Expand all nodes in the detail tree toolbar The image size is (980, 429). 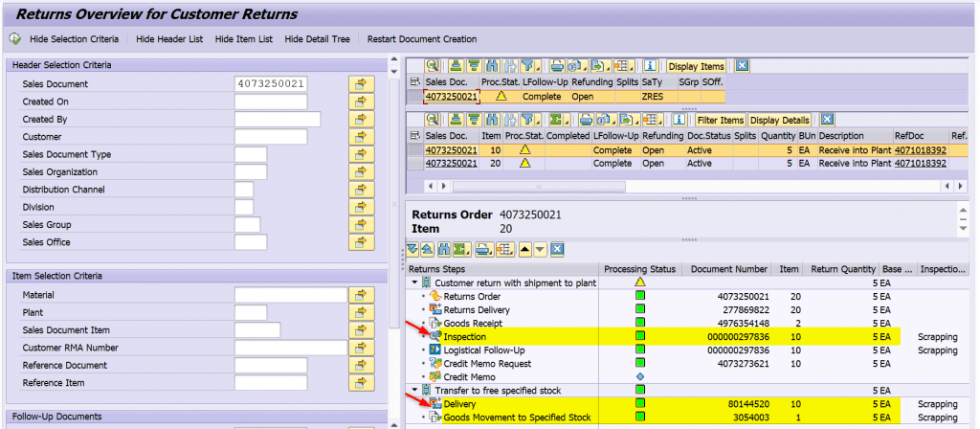[412, 250]
